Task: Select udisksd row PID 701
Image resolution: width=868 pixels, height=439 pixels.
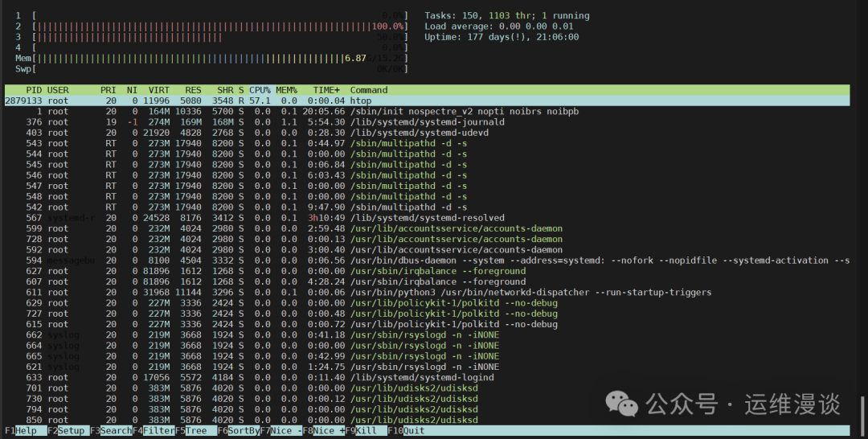Action: pyautogui.click(x=428, y=388)
